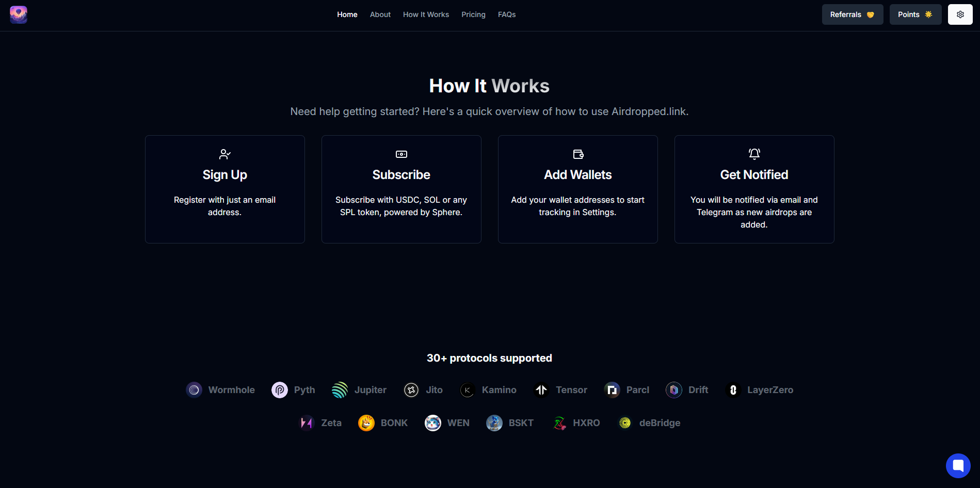
Task: Click the Points button
Action: pos(915,14)
